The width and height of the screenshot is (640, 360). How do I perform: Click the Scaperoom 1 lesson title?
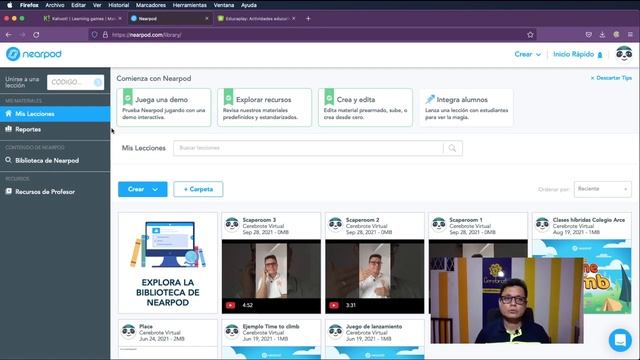tap(466, 220)
